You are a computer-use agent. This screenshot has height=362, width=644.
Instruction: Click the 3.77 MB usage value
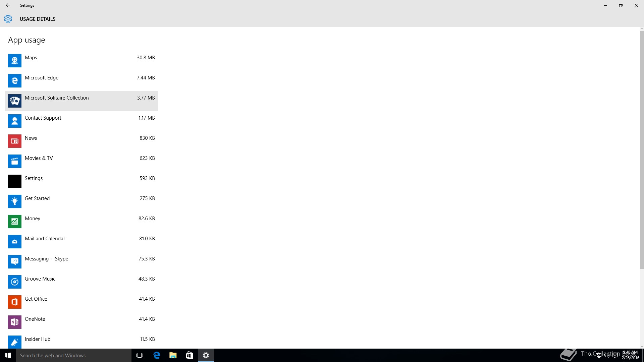point(146,98)
